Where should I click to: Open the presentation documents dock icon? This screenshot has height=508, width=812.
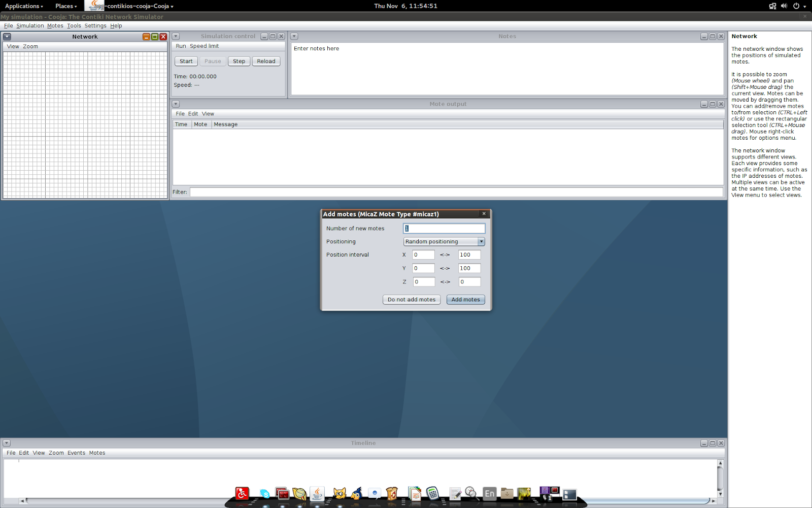tap(415, 493)
